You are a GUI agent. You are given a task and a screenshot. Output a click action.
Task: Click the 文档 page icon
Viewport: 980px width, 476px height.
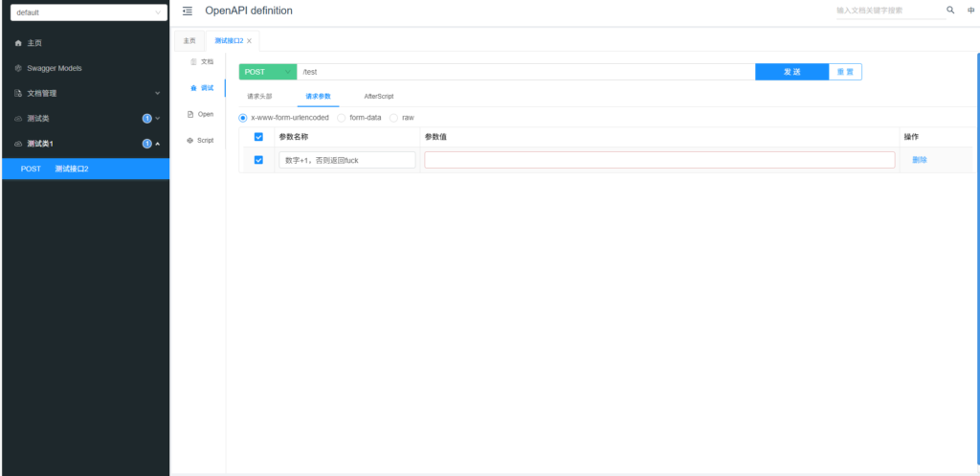pos(193,61)
